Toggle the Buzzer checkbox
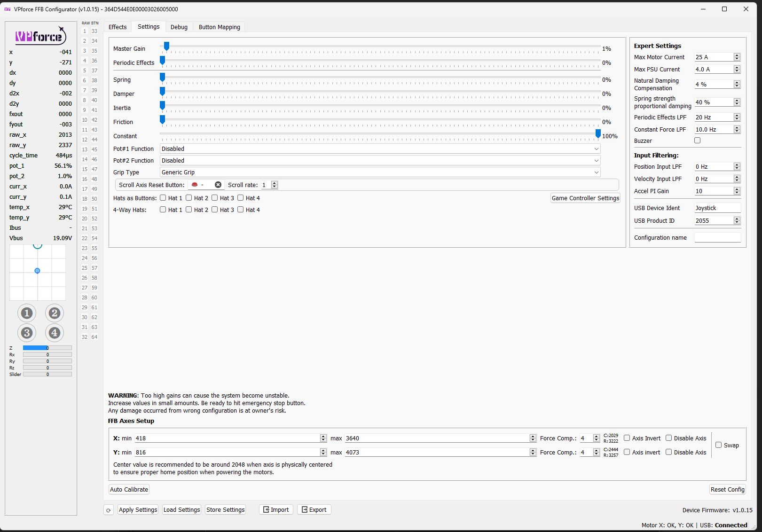The image size is (762, 532). (698, 141)
